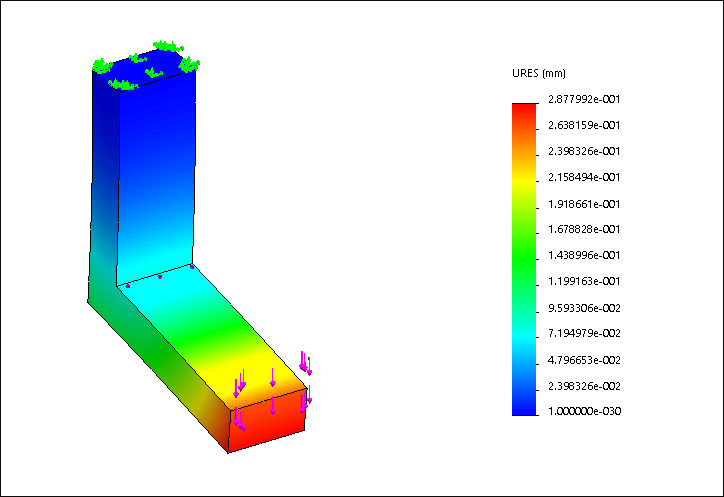Click legend value 1.199163e-001
Image resolution: width=724 pixels, height=497 pixels.
coord(584,281)
